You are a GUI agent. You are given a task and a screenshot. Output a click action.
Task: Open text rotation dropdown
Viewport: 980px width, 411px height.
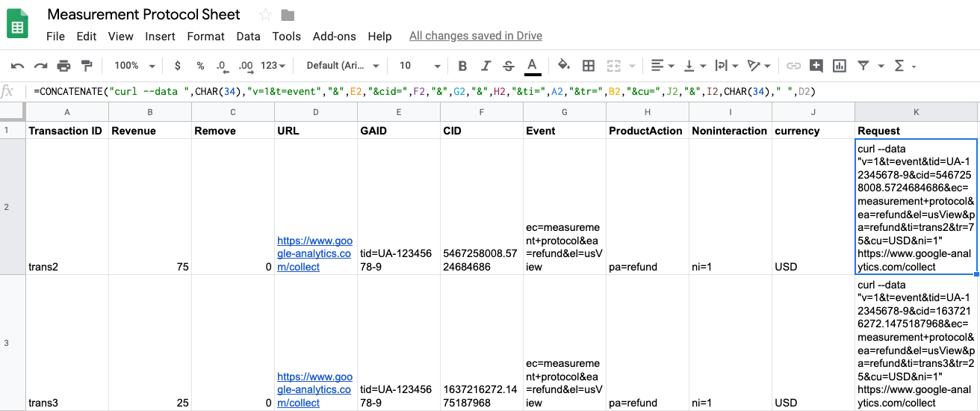point(759,66)
